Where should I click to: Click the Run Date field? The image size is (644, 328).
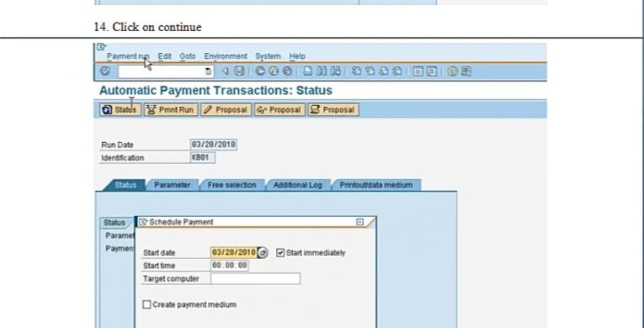point(214,145)
